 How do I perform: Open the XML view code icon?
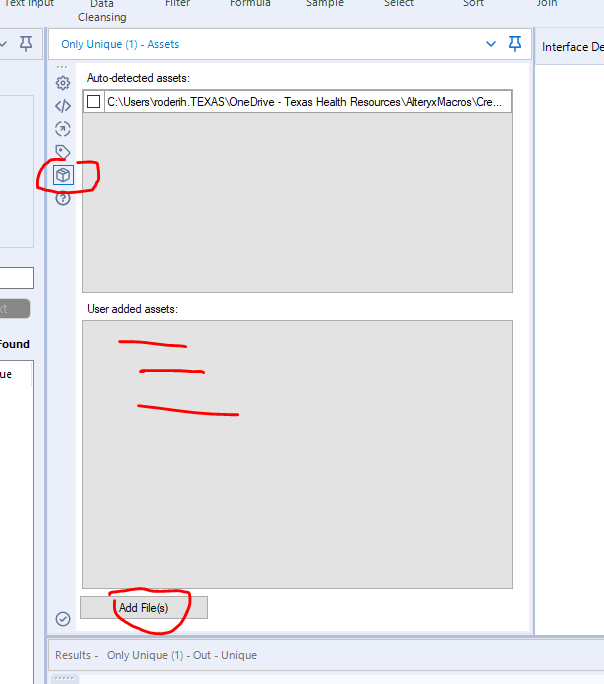point(63,106)
